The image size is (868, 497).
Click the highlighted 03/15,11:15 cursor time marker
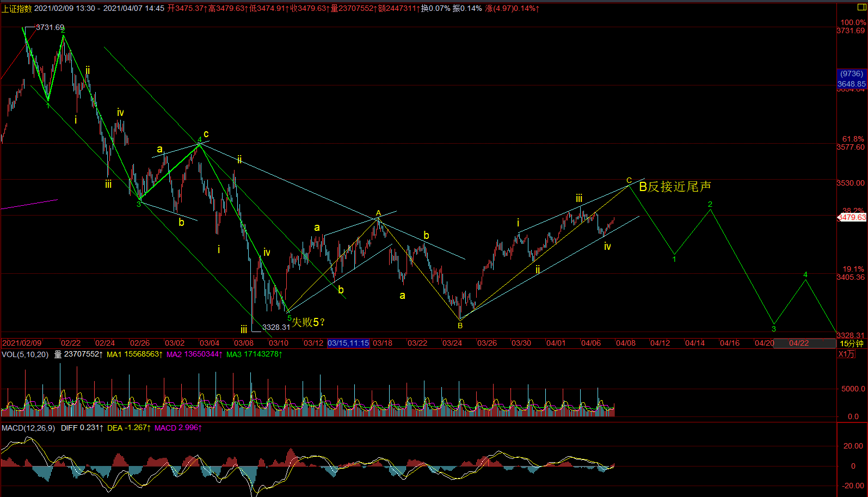click(x=348, y=343)
